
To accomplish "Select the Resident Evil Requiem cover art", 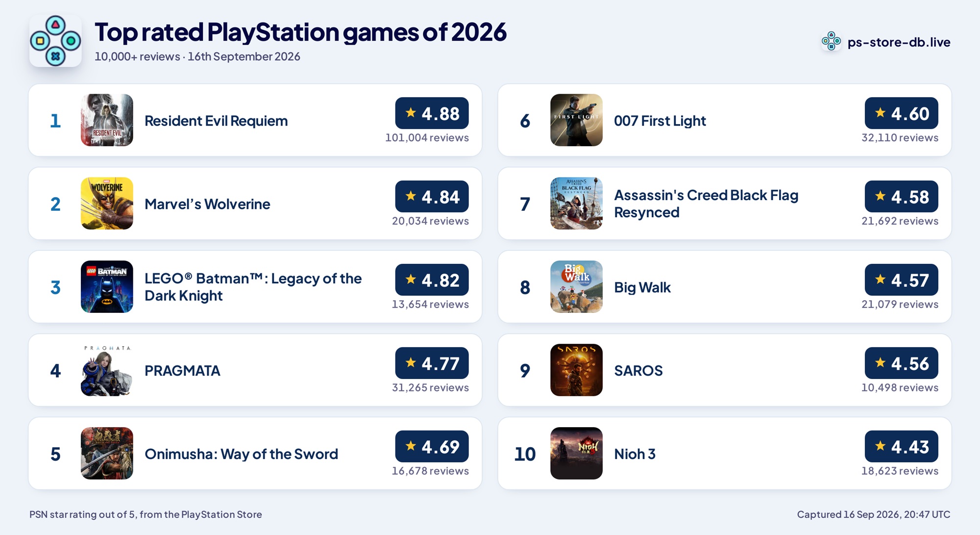I will (x=107, y=120).
